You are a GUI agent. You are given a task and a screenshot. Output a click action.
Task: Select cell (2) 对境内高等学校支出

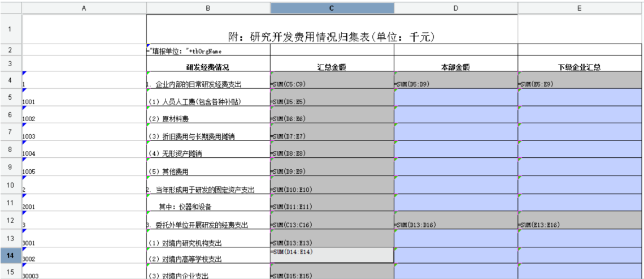tap(208, 255)
